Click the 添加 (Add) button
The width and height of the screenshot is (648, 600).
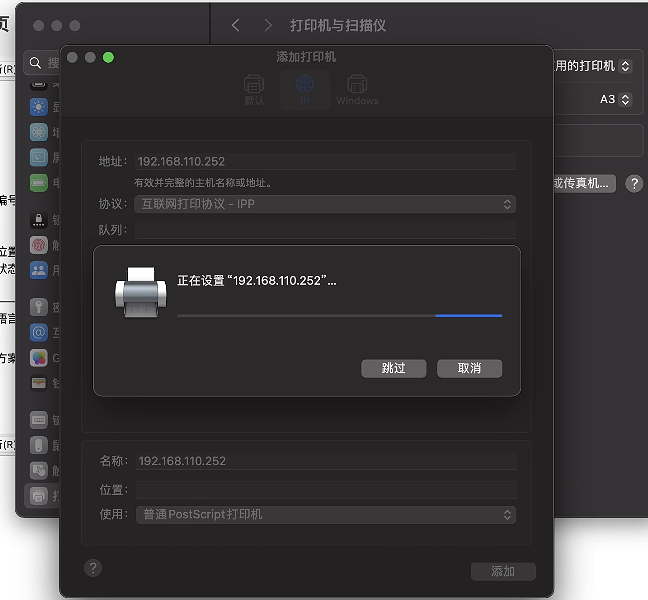click(x=503, y=571)
